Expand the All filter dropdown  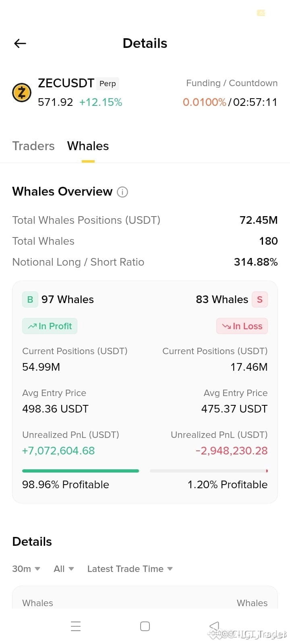[64, 569]
